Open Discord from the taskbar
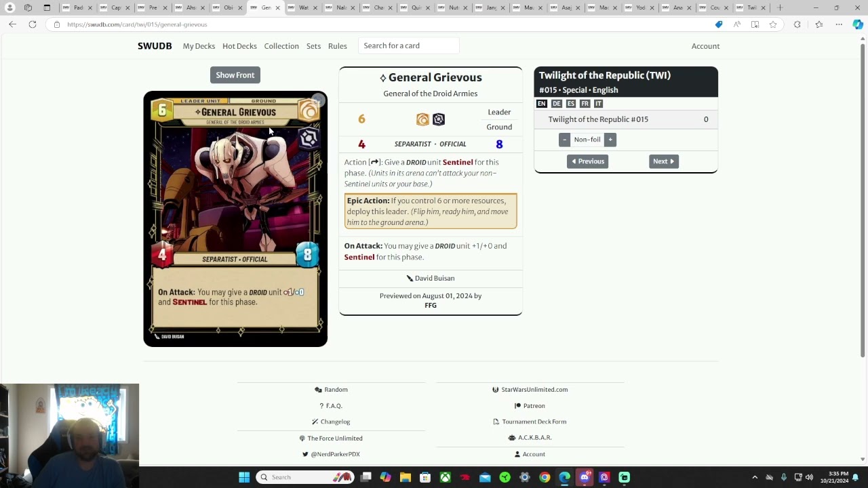This screenshot has height=488, width=868. coord(585,477)
